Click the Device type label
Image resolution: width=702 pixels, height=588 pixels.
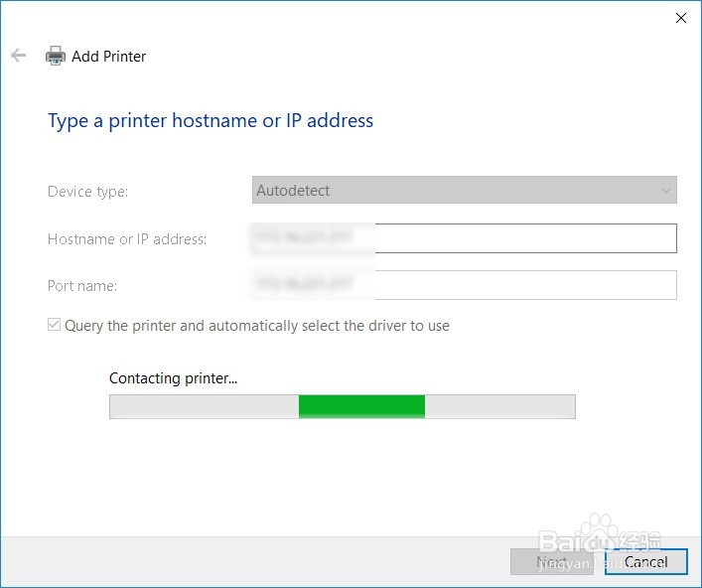tap(88, 191)
